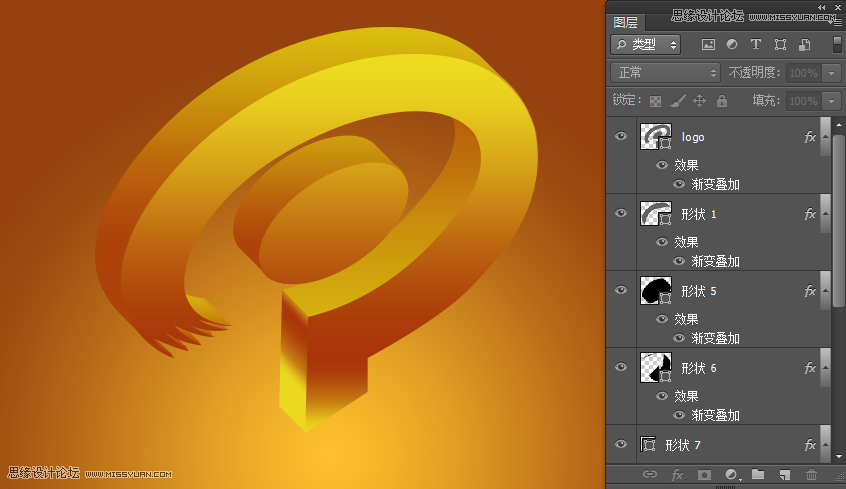Collapse effects of logo layer
Viewport: 846px width, 489px height.
click(825, 137)
